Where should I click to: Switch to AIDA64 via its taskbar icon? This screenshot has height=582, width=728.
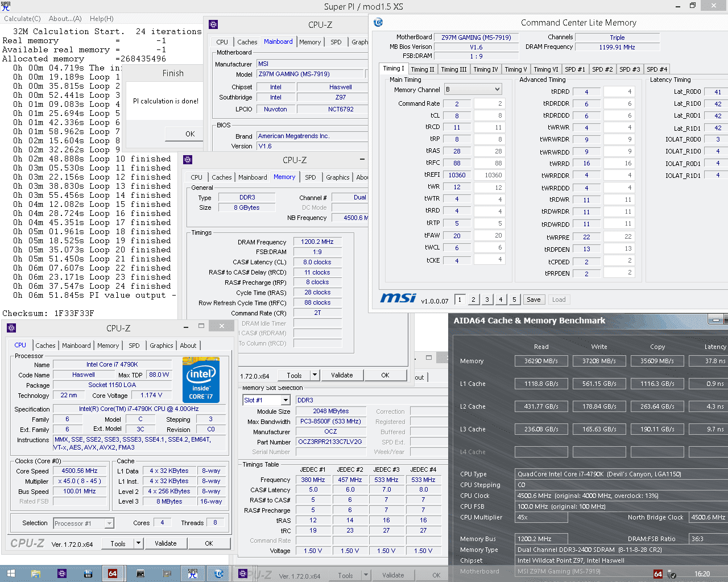click(x=113, y=574)
